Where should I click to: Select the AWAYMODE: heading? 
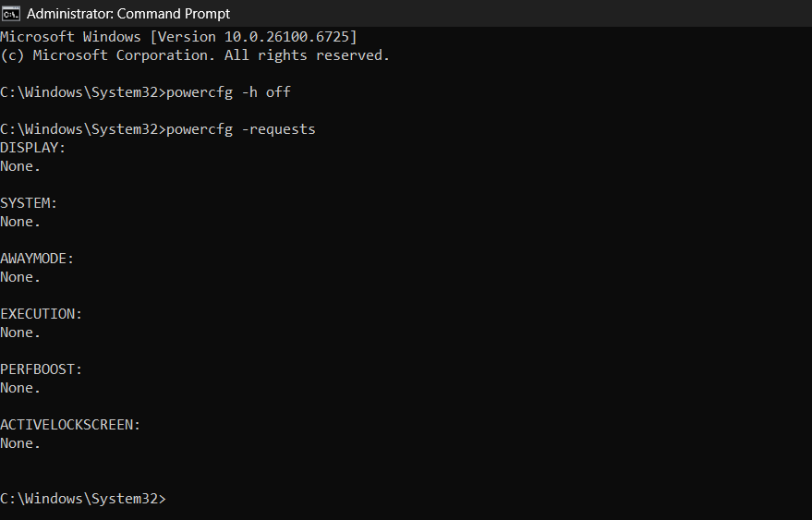pyautogui.click(x=37, y=259)
